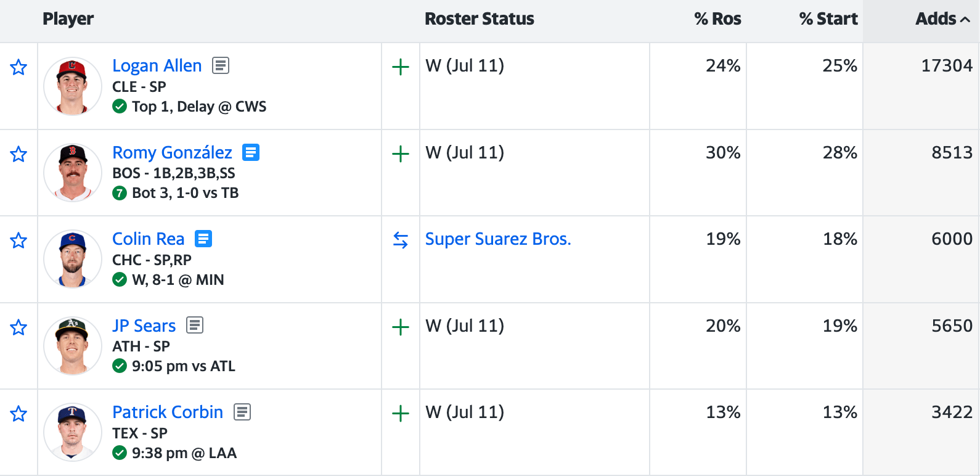
Task: Add Patrick Corbin with the plus icon
Action: click(401, 413)
